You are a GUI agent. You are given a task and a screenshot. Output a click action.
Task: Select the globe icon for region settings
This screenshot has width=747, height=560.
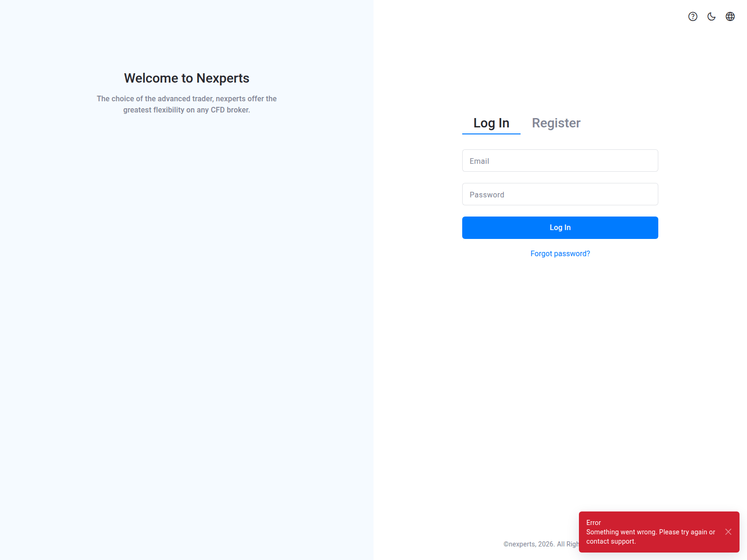730,17
